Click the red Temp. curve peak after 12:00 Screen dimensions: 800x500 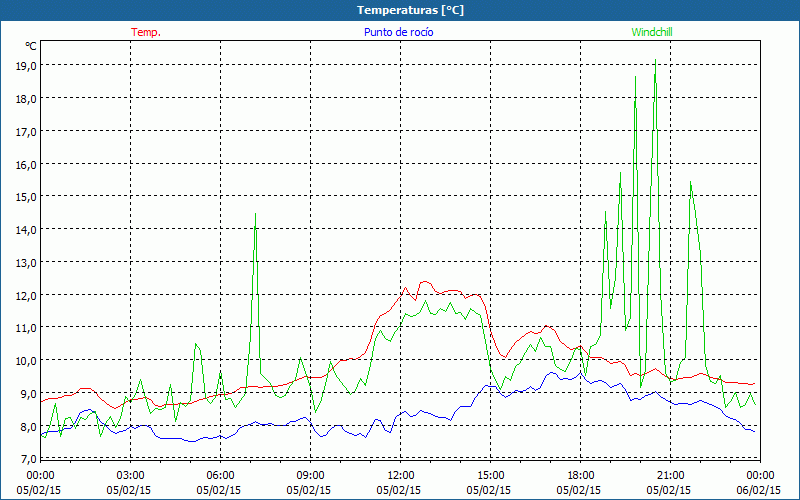424,282
